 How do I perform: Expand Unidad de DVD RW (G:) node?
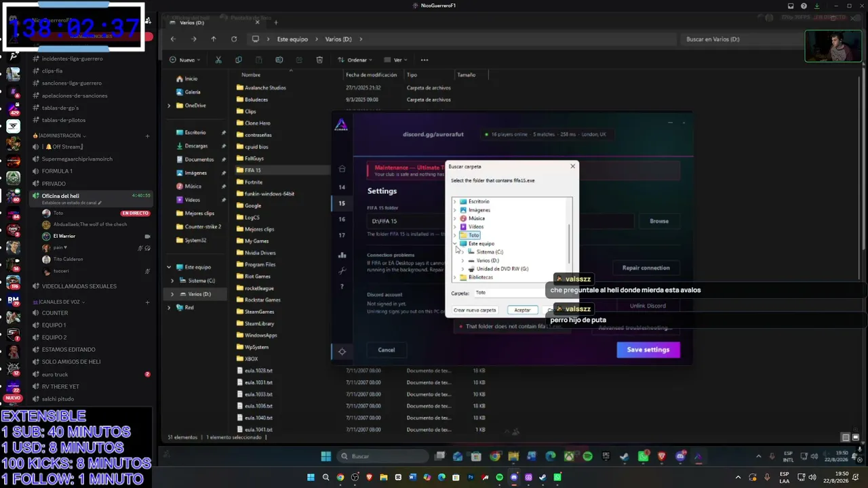[x=462, y=269]
